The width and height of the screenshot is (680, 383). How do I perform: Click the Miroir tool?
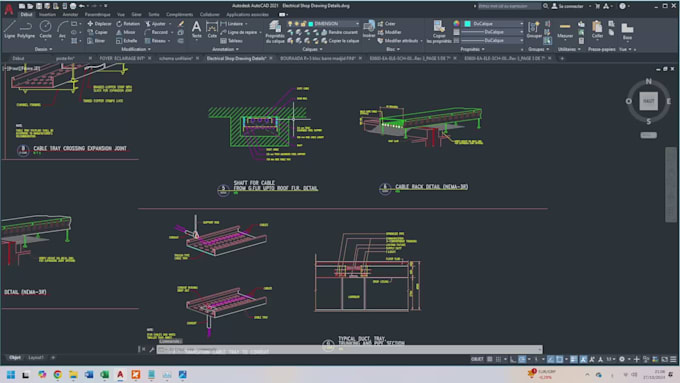coord(126,32)
